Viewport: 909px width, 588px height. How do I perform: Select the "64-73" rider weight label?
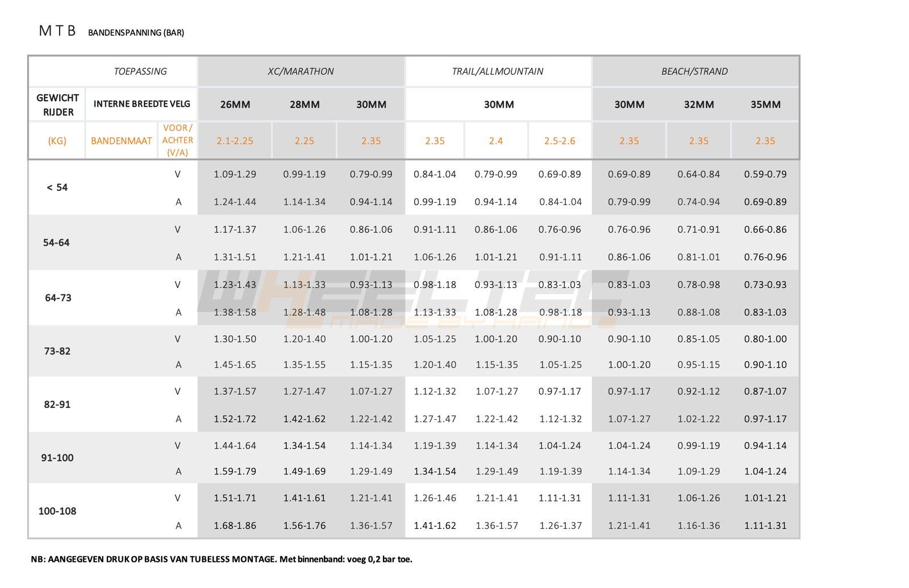point(58,298)
